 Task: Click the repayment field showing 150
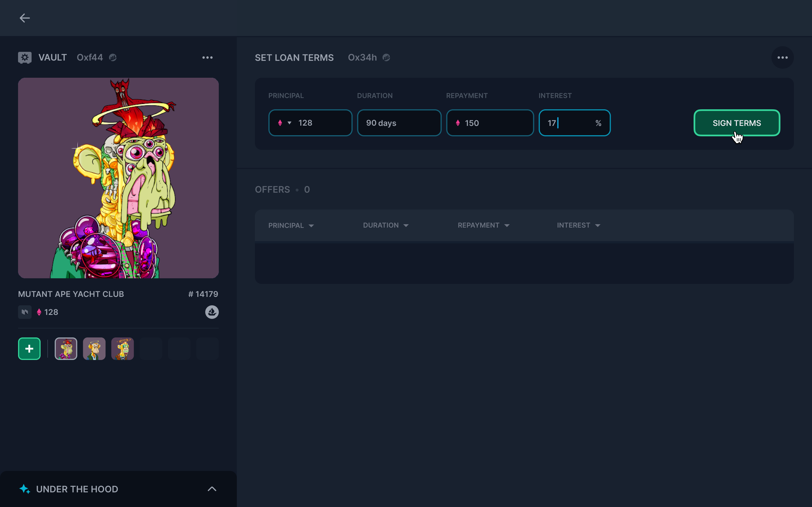[x=490, y=123]
